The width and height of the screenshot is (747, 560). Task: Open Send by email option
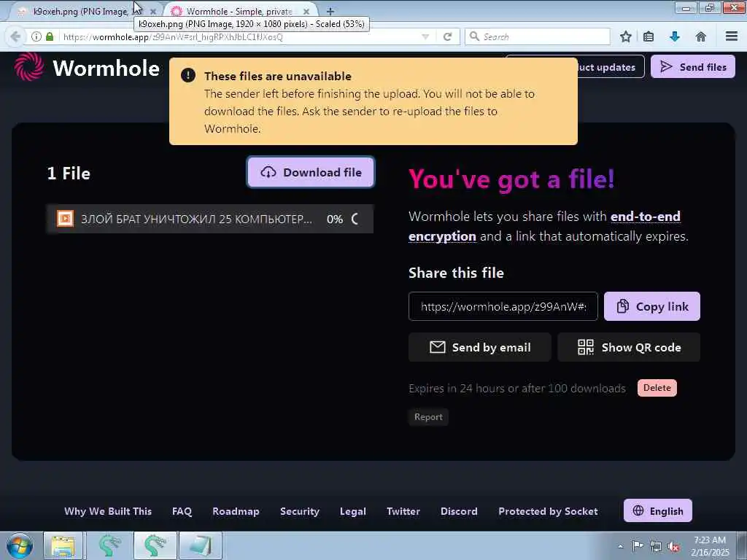[480, 348]
